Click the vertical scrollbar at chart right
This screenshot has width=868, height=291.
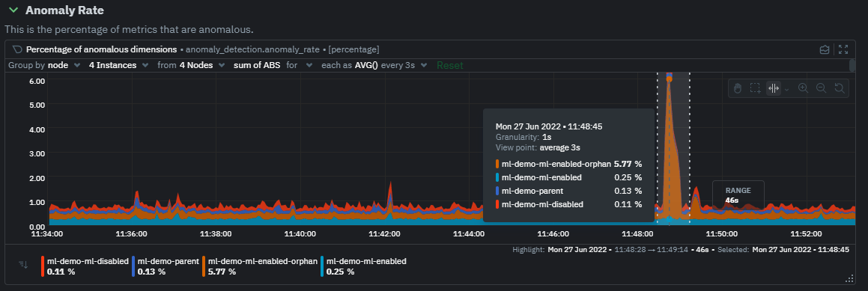852,65
